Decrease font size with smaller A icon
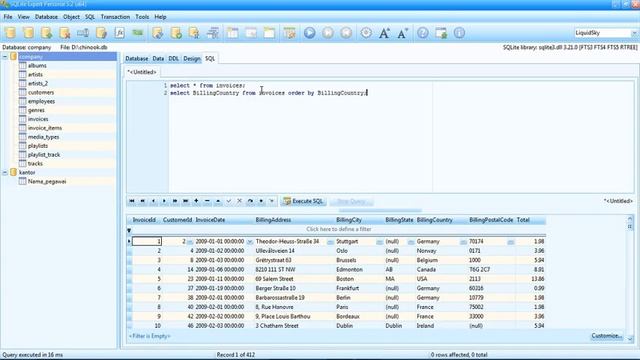Image resolution: width=640 pixels, height=360 pixels. [402, 33]
